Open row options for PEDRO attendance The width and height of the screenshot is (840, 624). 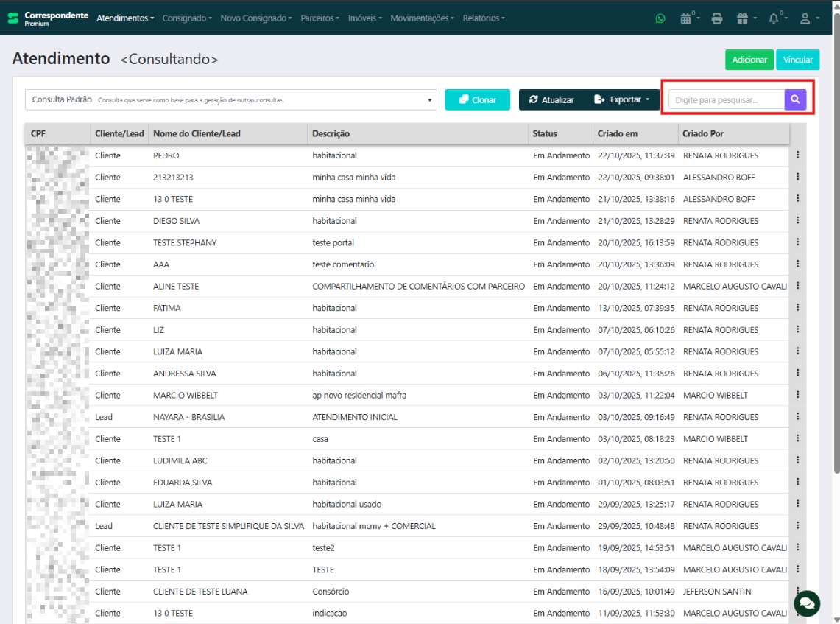(797, 155)
